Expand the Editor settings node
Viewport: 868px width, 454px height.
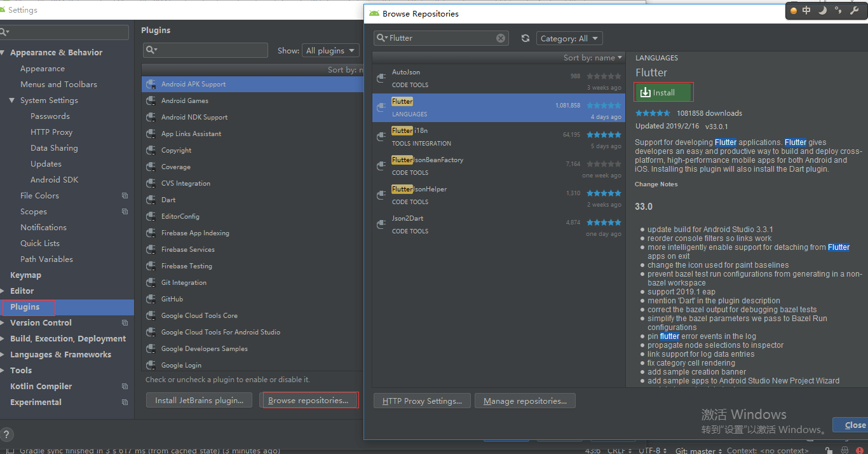click(x=3, y=291)
